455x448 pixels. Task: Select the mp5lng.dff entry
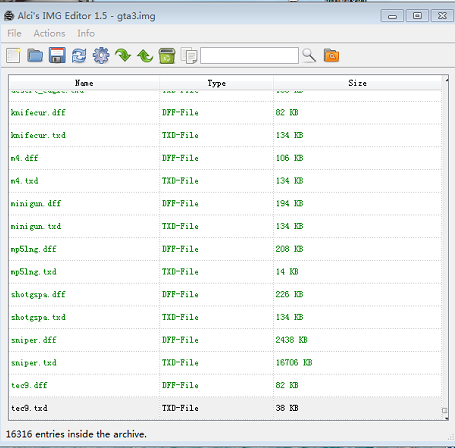225,249
